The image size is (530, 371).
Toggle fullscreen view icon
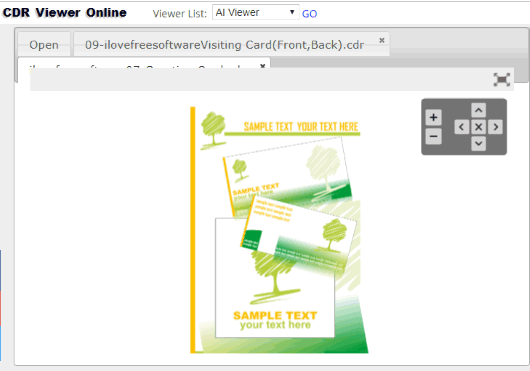(x=502, y=80)
